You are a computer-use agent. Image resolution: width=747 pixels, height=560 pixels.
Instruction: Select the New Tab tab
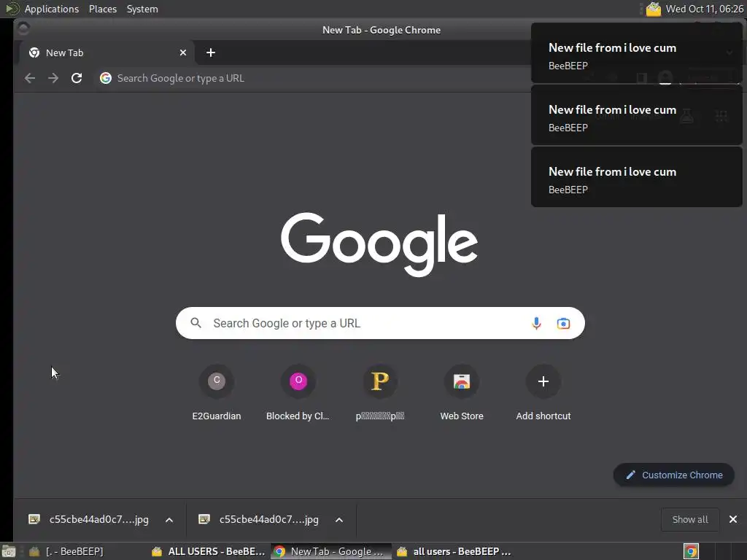coord(106,52)
